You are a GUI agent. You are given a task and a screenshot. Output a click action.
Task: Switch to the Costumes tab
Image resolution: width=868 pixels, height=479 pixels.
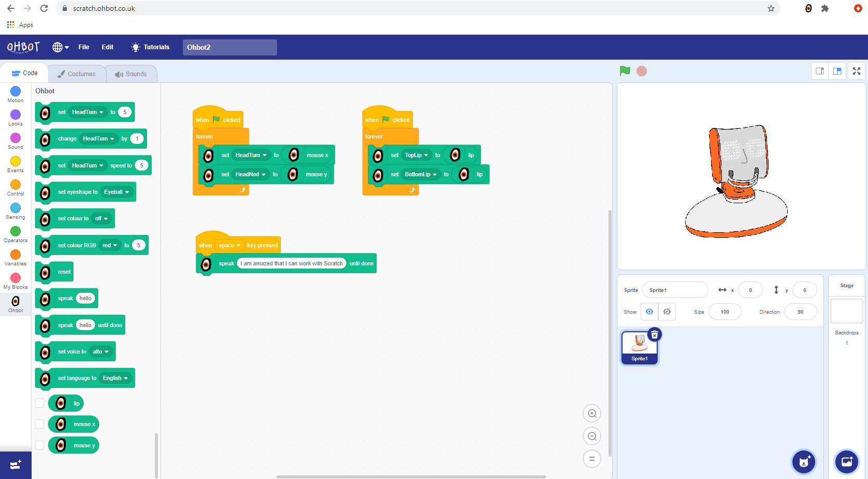click(77, 74)
